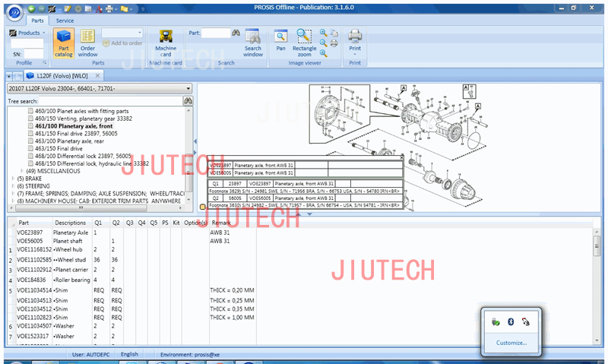Open the Part catalog view
Screen dimensions: 608x364
64,43
